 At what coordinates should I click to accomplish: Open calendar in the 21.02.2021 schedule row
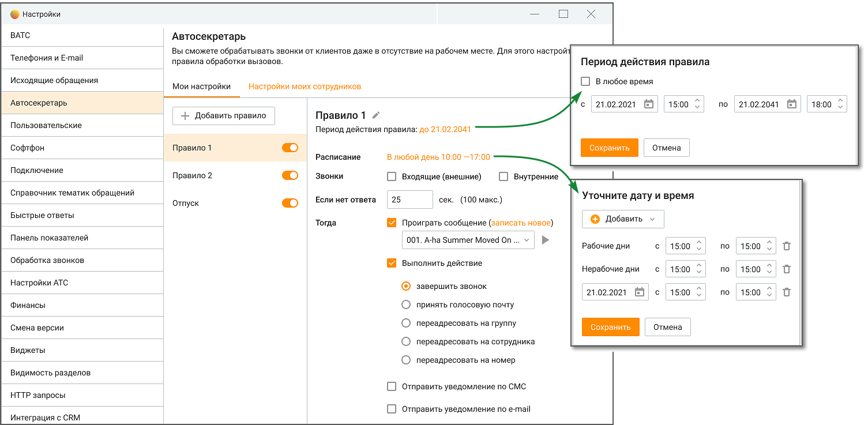(639, 292)
